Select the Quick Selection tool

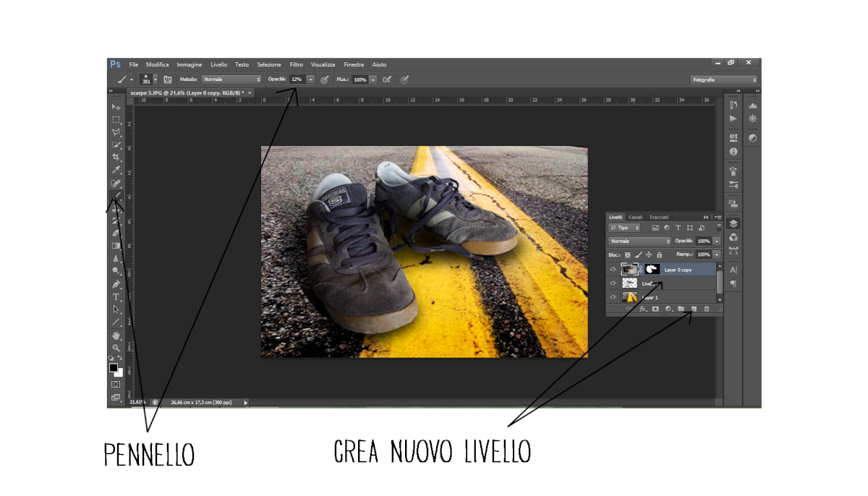[116, 145]
